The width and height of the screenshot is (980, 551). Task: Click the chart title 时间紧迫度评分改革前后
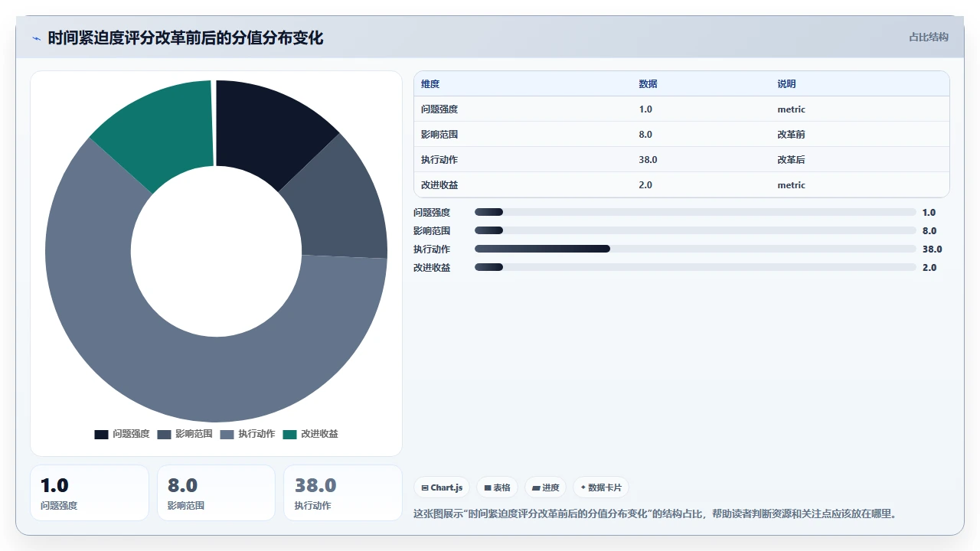pos(185,37)
